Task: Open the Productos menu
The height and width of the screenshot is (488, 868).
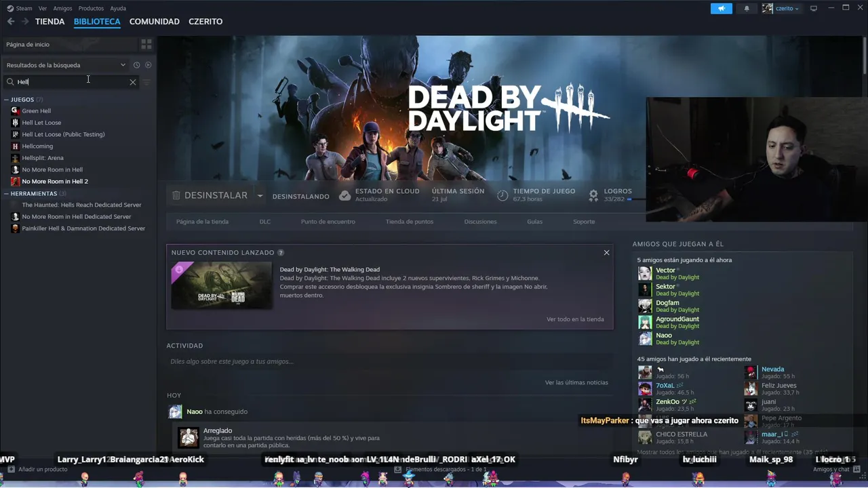Action: 91,8
